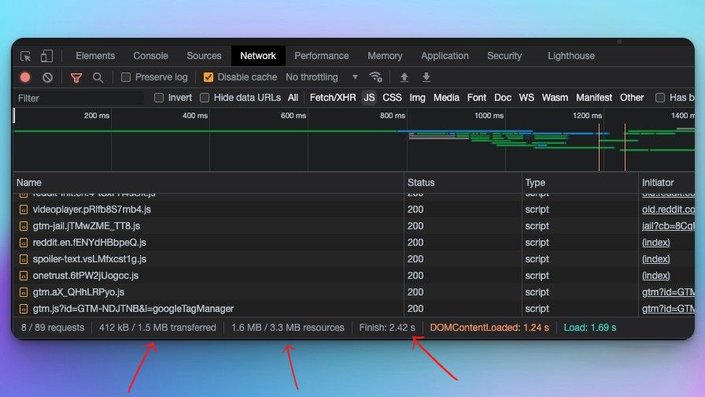Click the spoiler-text.vsLMfxcst1g.js file icon
705x397 pixels.
tap(23, 259)
